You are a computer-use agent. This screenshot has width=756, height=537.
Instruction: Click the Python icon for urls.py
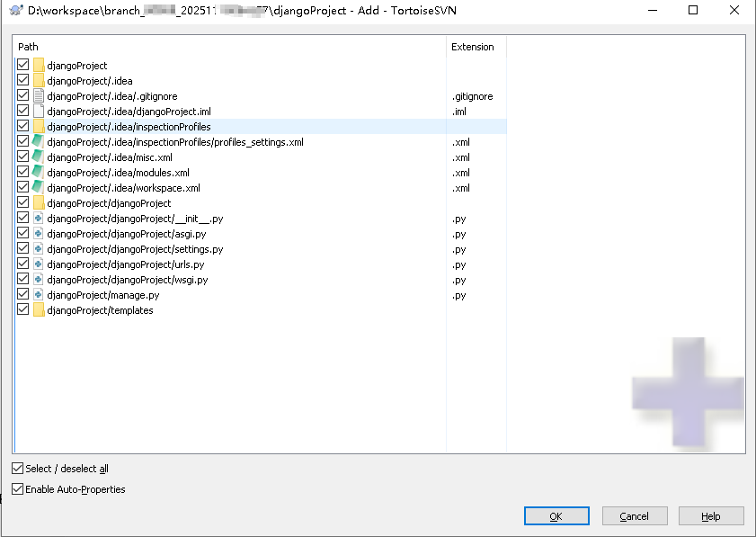(39, 264)
